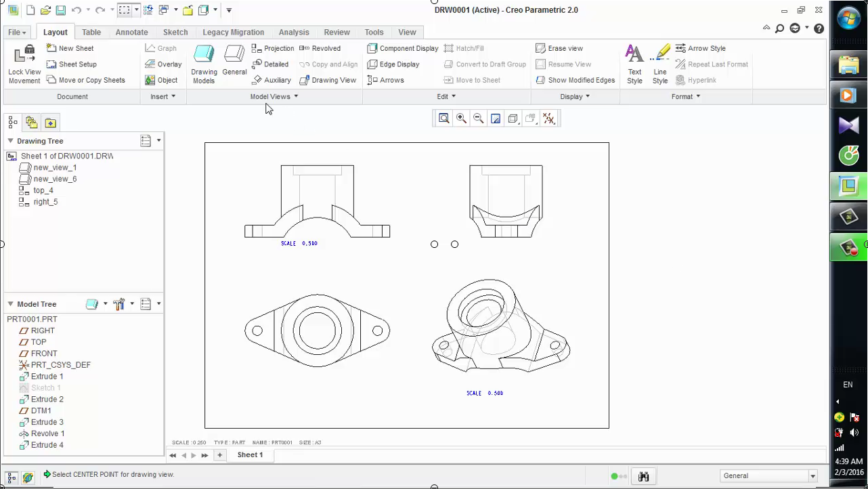
Task: Open the Text Style tool
Action: (634, 64)
